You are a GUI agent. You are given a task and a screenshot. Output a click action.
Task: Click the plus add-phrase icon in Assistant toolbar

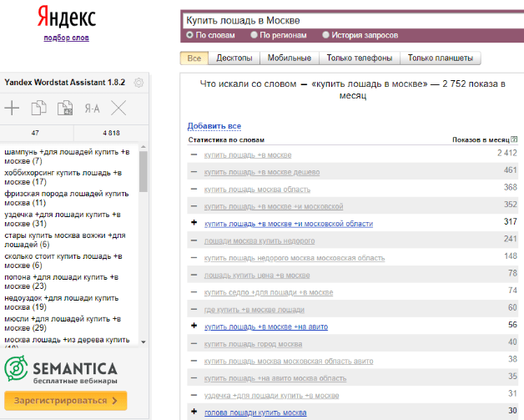click(x=12, y=108)
